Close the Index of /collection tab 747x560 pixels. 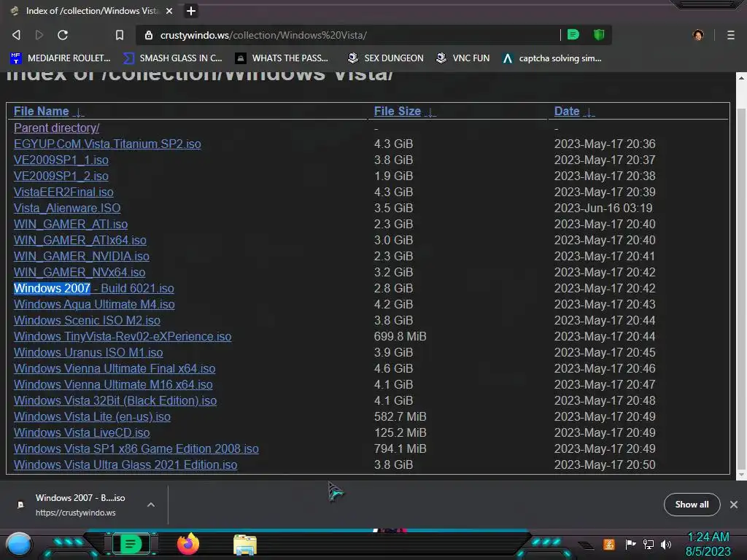[x=169, y=10]
